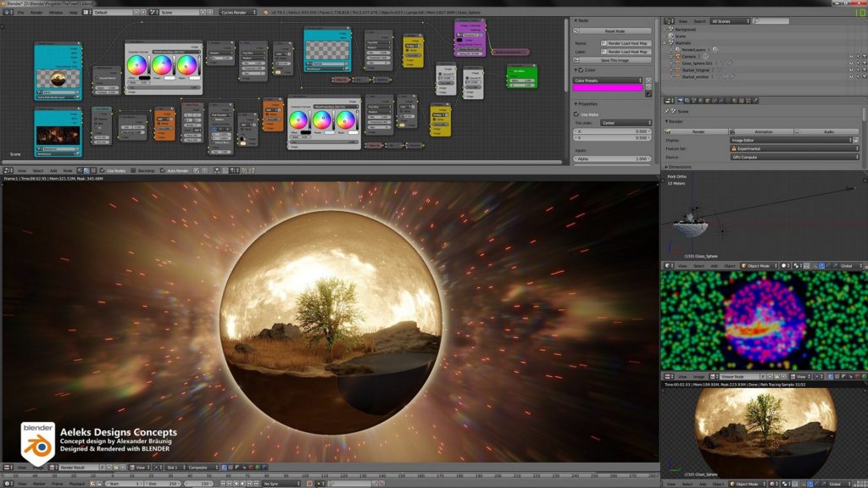Viewport: 868px width, 488px height.
Task: Hide Glass_Sphere.001 via its eye icon
Action: pyautogui.click(x=851, y=63)
